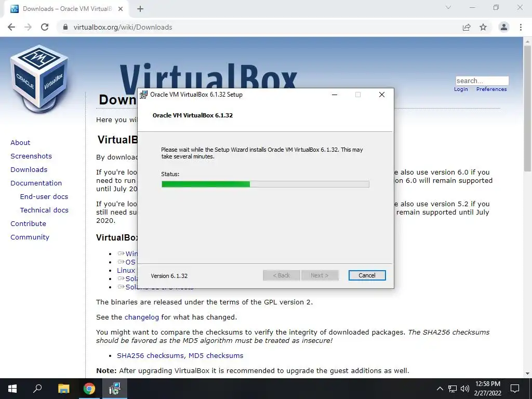
Task: Close the VirtualBox Setup dialog with X
Action: (x=382, y=95)
